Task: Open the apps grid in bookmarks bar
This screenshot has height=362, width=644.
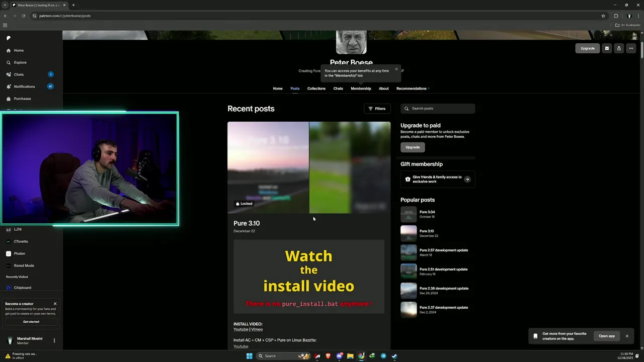Action: tap(5, 25)
